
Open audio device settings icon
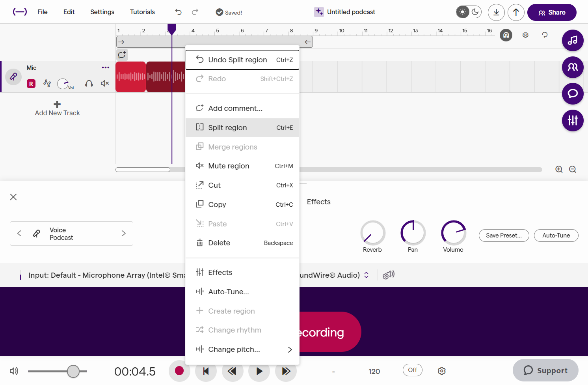coord(389,275)
